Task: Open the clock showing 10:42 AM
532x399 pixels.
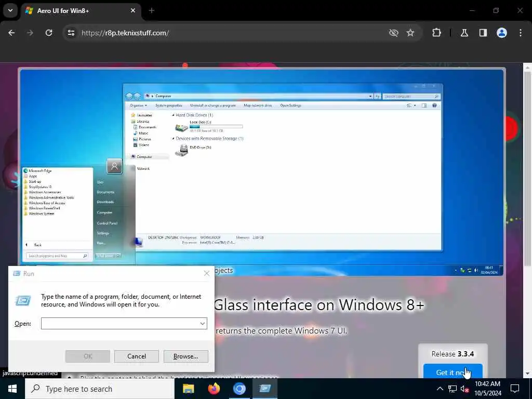Action: point(488,389)
